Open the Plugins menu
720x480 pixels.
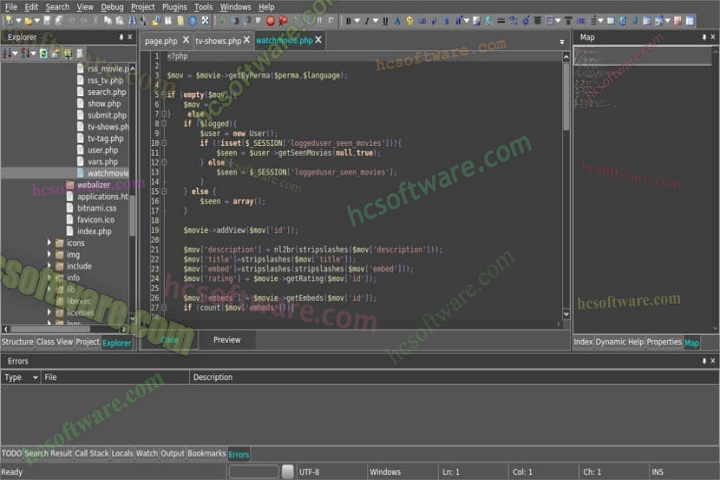coord(174,7)
